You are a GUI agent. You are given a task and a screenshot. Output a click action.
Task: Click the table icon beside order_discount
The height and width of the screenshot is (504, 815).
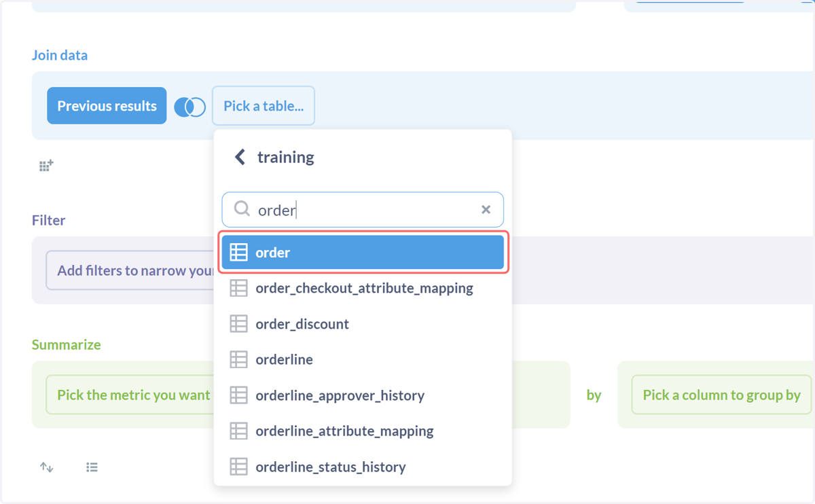click(x=238, y=324)
